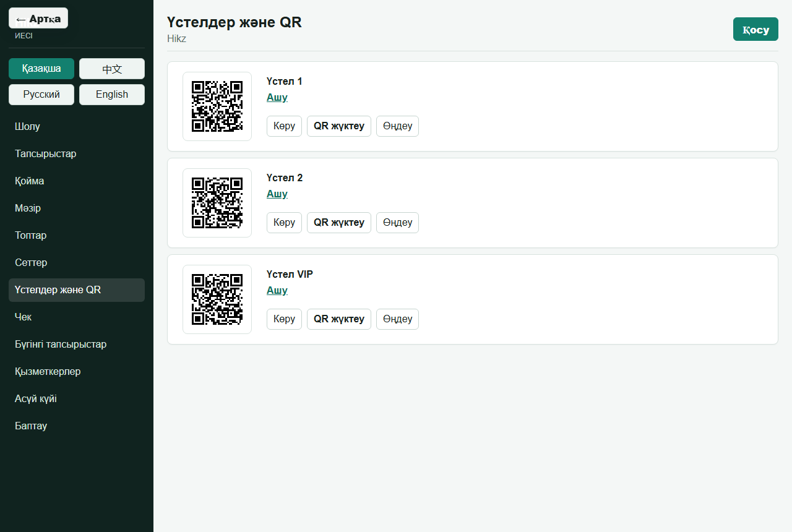Select Үстелдер және QR sidebar item
Image resolution: width=792 pixels, height=532 pixels.
tap(77, 290)
